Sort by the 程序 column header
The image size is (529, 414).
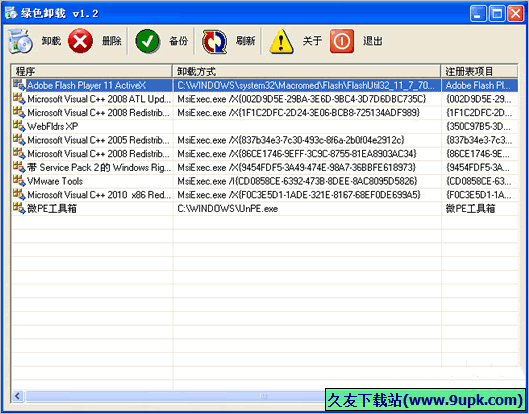(91, 71)
